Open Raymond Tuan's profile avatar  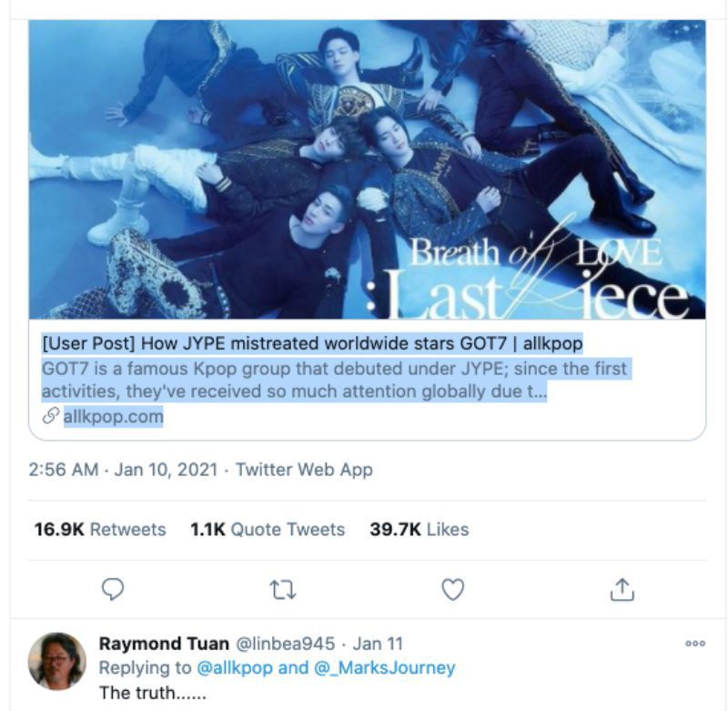(56, 661)
